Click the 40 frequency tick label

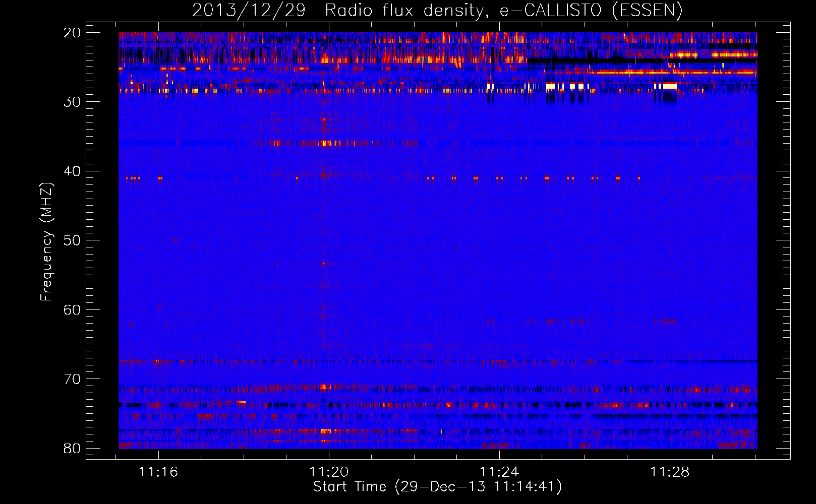tap(72, 171)
